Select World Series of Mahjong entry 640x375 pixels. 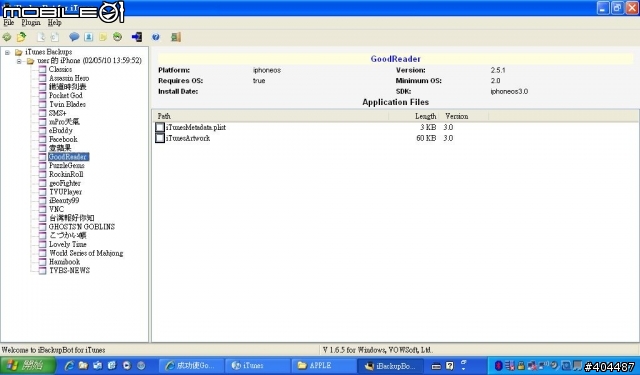86,253
